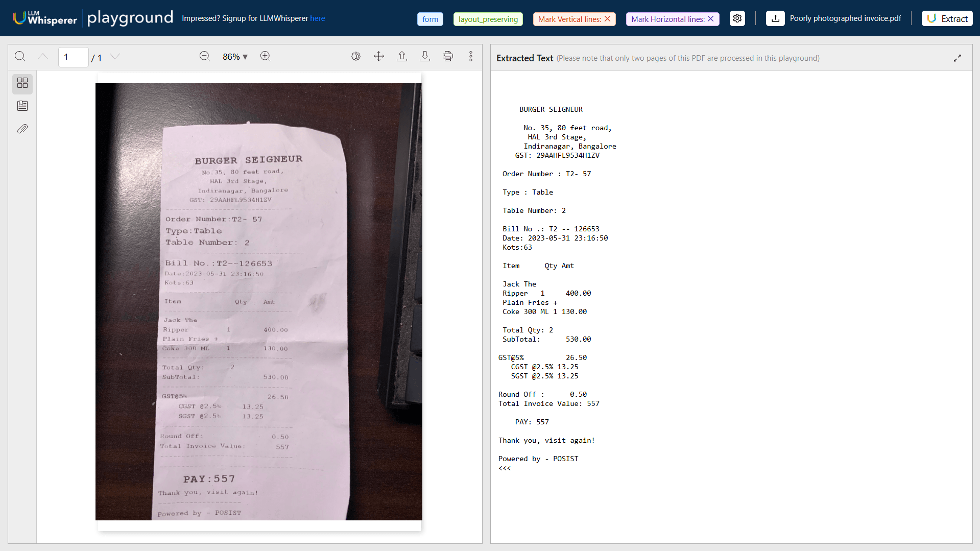This screenshot has height=551, width=980.
Task: Open the document outline sidebar icon
Action: 22,106
